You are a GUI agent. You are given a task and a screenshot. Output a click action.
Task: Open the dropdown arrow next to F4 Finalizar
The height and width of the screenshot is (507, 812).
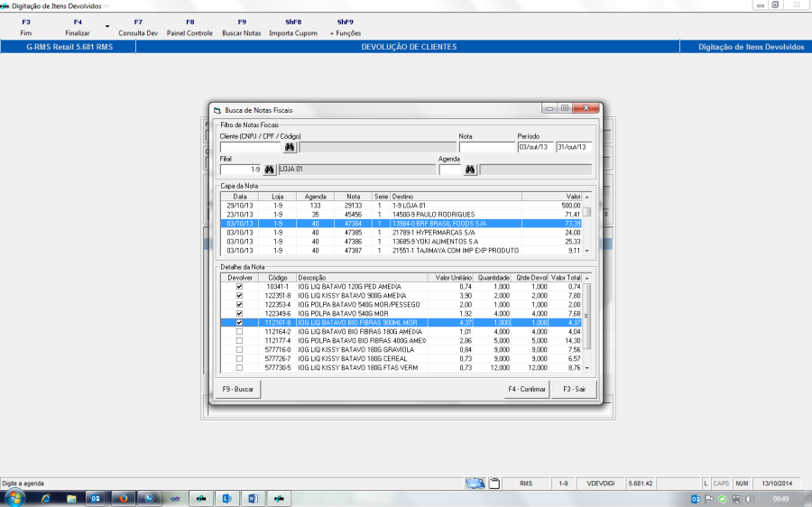click(107, 26)
